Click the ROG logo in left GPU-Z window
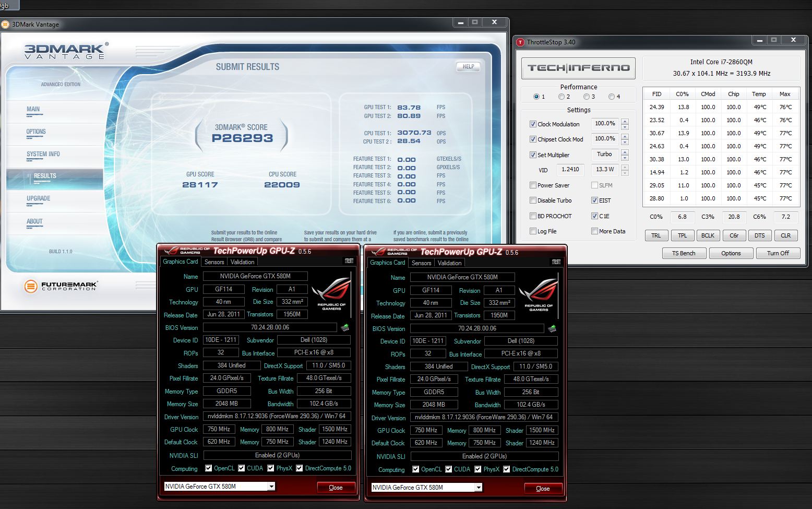The image size is (812, 509). (331, 294)
